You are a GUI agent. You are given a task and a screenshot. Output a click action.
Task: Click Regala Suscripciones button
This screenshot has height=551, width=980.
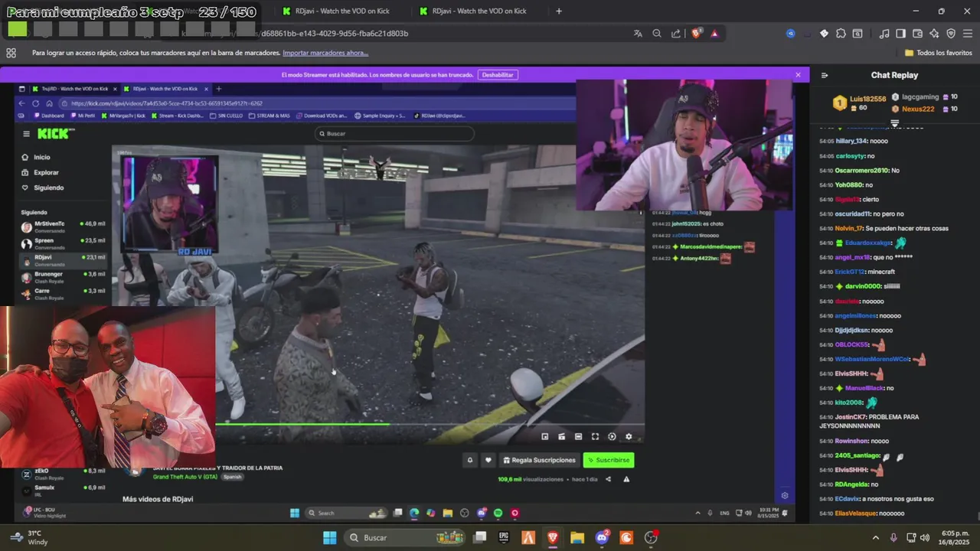coord(539,460)
